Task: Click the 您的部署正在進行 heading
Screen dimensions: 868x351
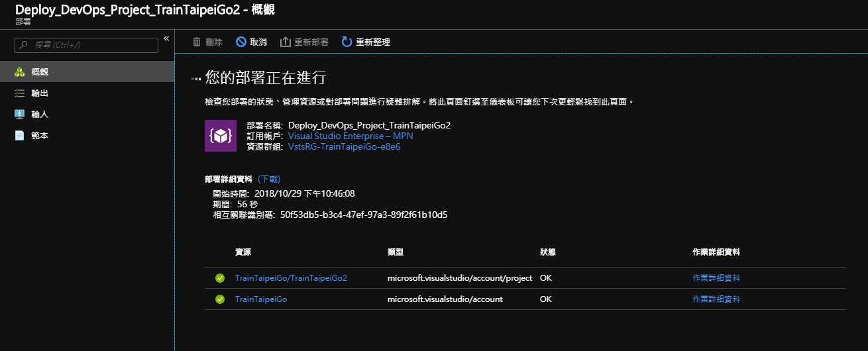Action: click(266, 78)
